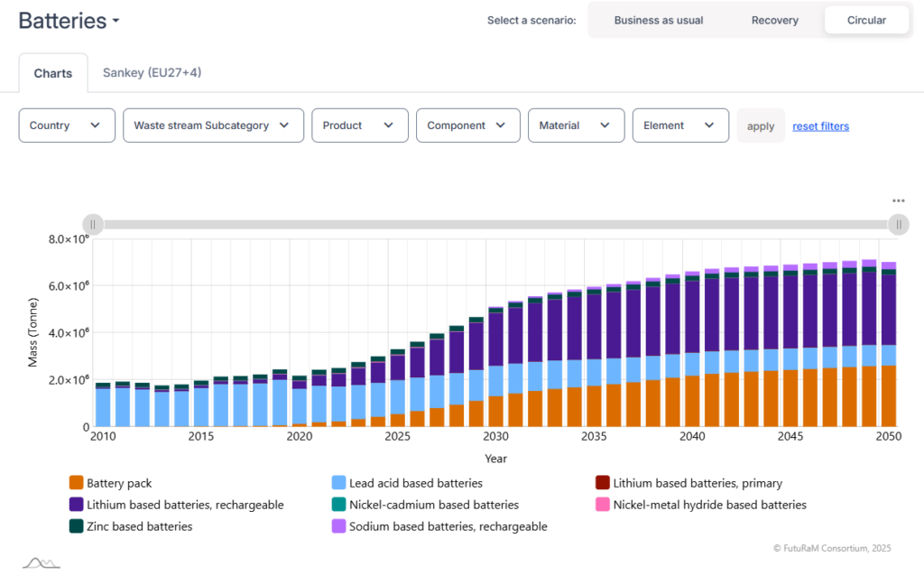Toggle Lead acid based batteries legend item
Screen dimensions: 924x576
(x=407, y=483)
